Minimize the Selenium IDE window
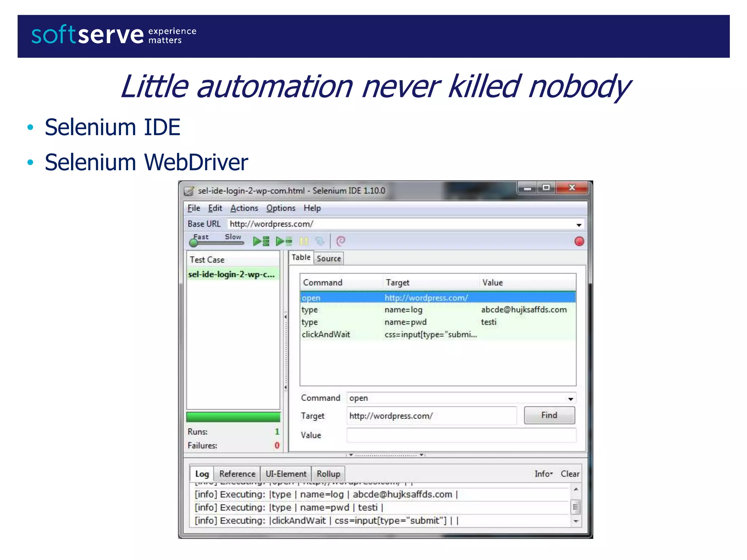Screen dimensions: 747x560 (x=527, y=188)
